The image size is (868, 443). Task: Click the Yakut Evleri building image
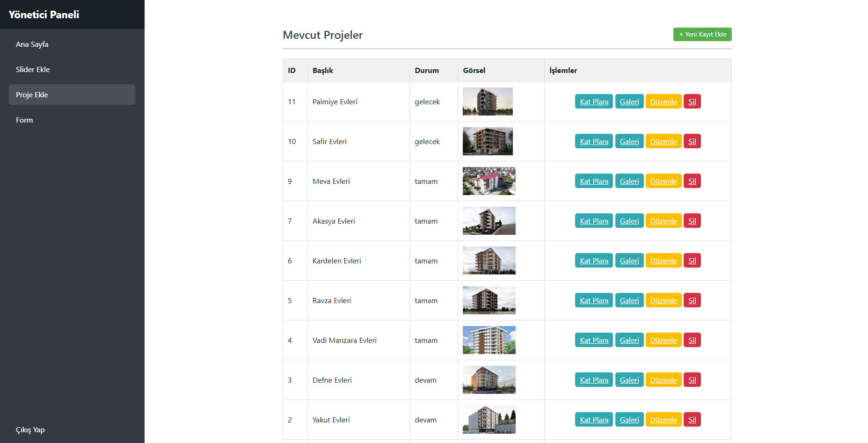point(489,420)
